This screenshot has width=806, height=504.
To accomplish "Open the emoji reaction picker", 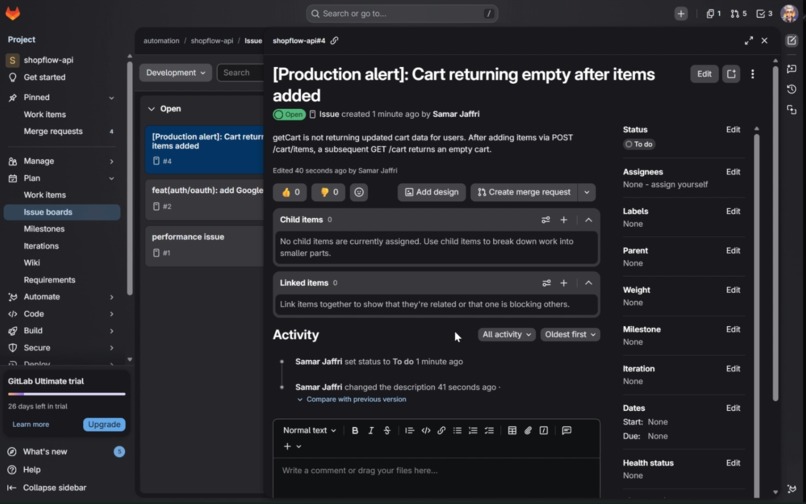I will pos(359,192).
